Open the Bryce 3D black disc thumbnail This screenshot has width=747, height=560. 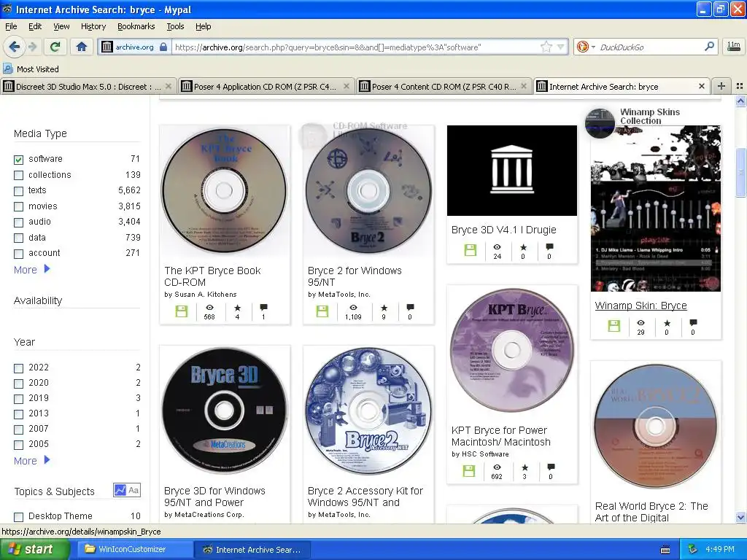tap(225, 411)
